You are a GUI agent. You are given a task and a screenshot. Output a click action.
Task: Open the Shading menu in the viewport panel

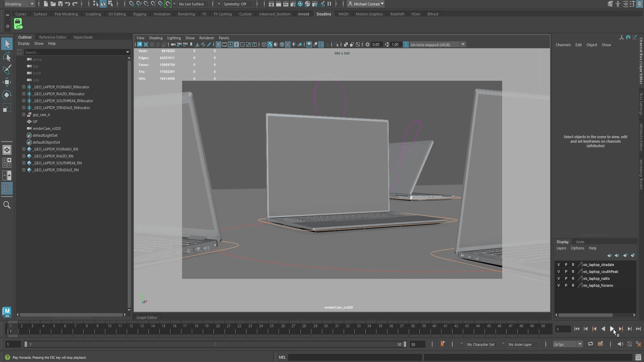(x=155, y=38)
